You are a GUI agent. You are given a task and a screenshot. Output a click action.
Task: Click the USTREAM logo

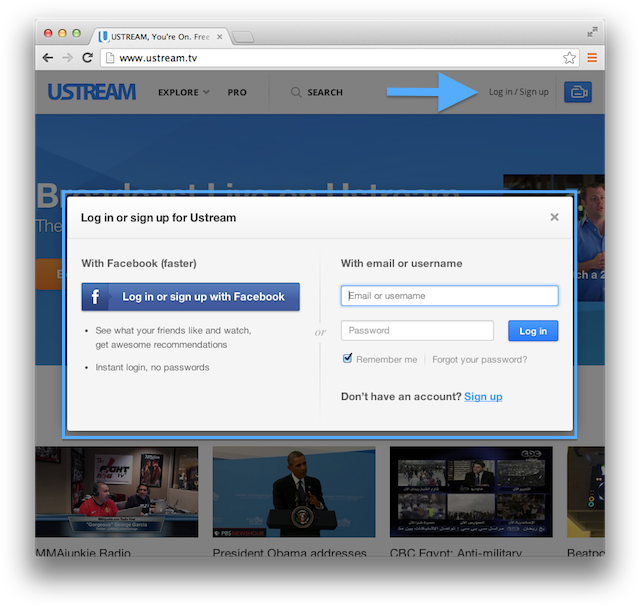tap(92, 92)
